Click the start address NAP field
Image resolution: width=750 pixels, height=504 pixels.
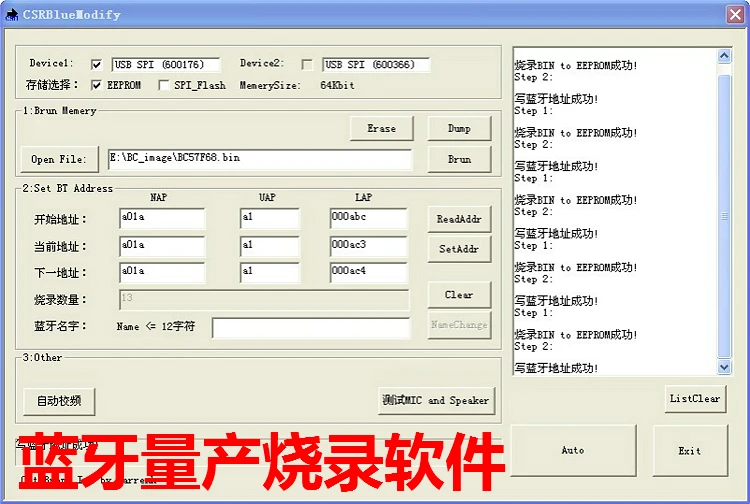(162, 218)
